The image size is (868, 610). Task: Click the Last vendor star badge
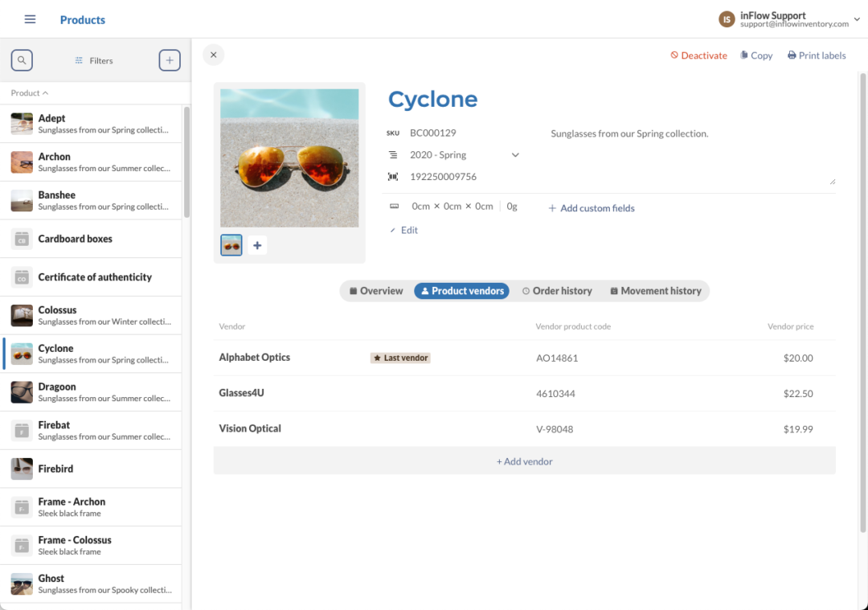pyautogui.click(x=400, y=358)
